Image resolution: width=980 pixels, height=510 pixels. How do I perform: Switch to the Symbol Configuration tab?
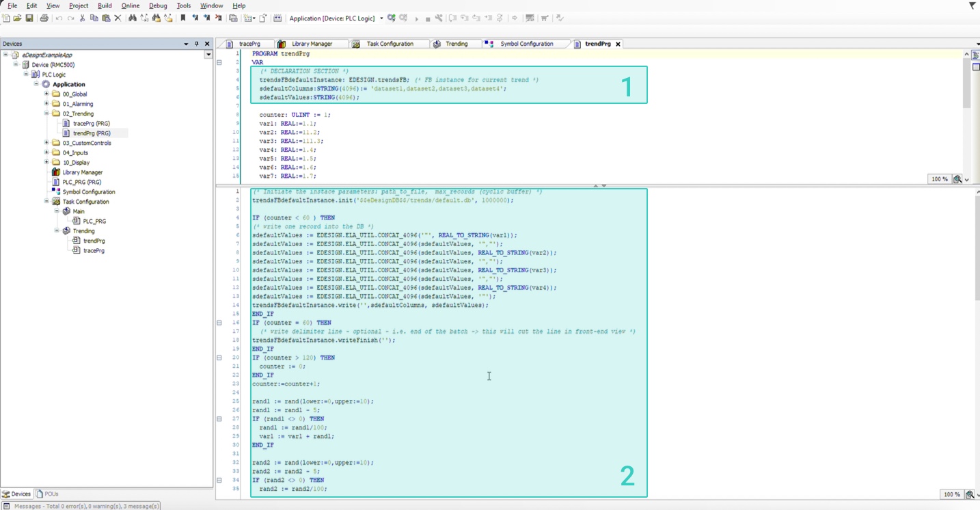[x=526, y=44]
